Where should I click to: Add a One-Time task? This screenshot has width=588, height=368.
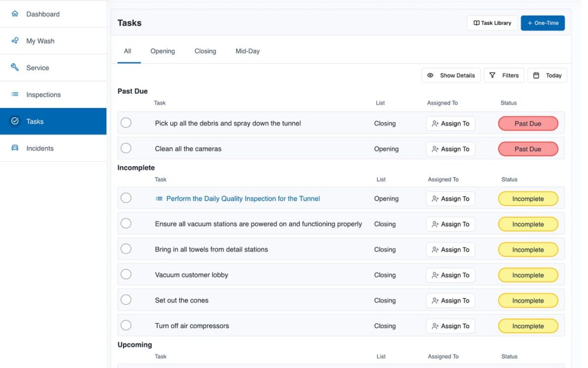coord(543,23)
